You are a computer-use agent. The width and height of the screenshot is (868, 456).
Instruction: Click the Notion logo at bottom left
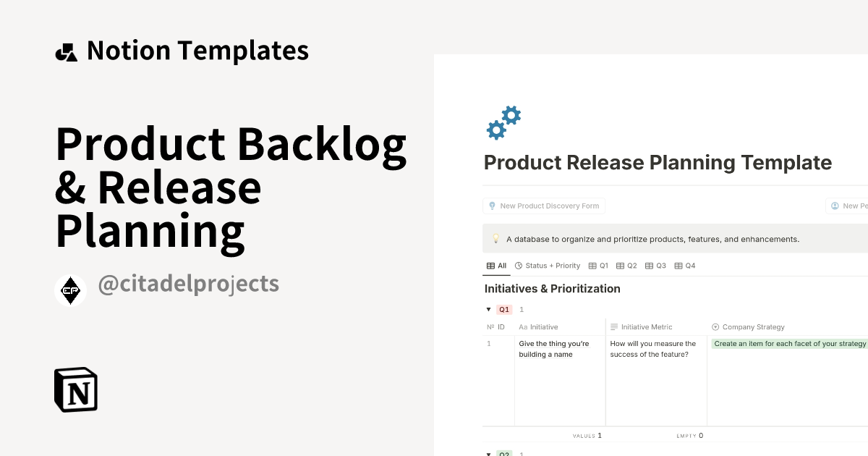(x=75, y=389)
